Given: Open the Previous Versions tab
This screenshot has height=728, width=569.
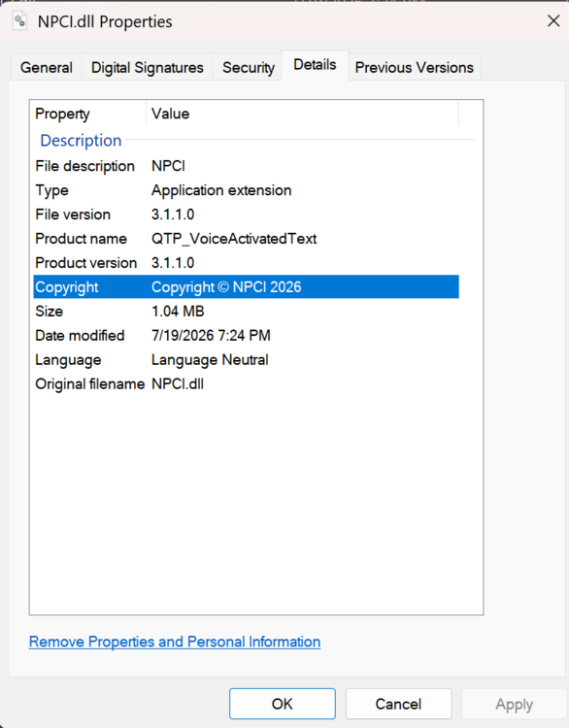Looking at the screenshot, I should pos(415,68).
